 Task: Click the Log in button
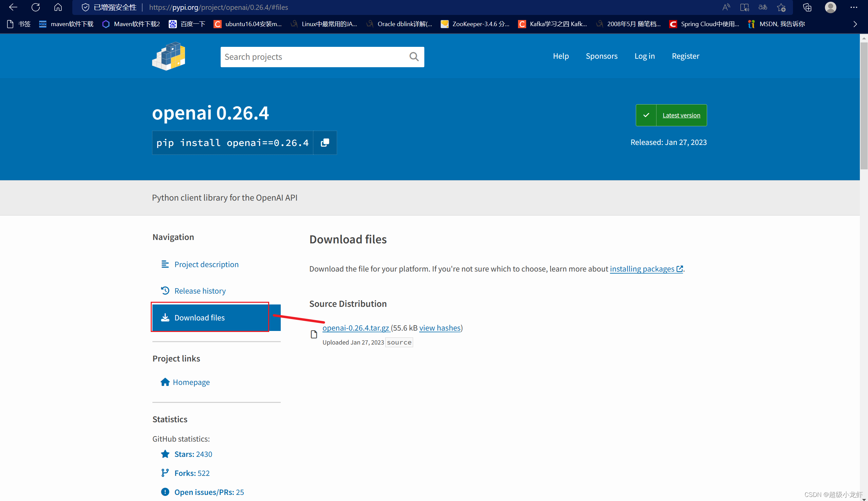[644, 56]
